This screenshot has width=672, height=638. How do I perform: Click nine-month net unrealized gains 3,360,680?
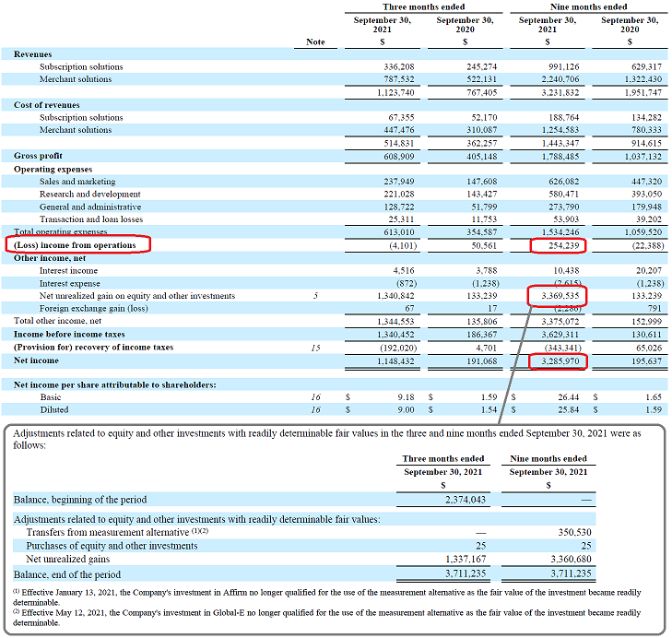tap(571, 559)
